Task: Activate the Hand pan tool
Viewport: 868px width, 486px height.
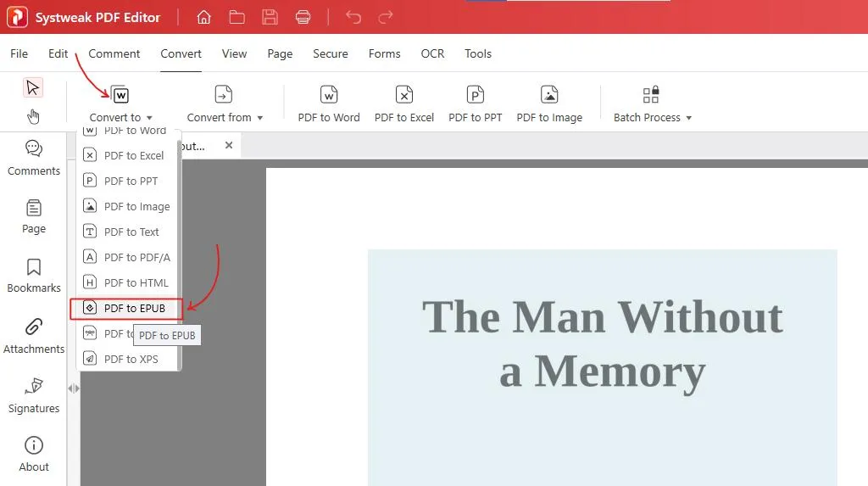Action: tap(33, 116)
